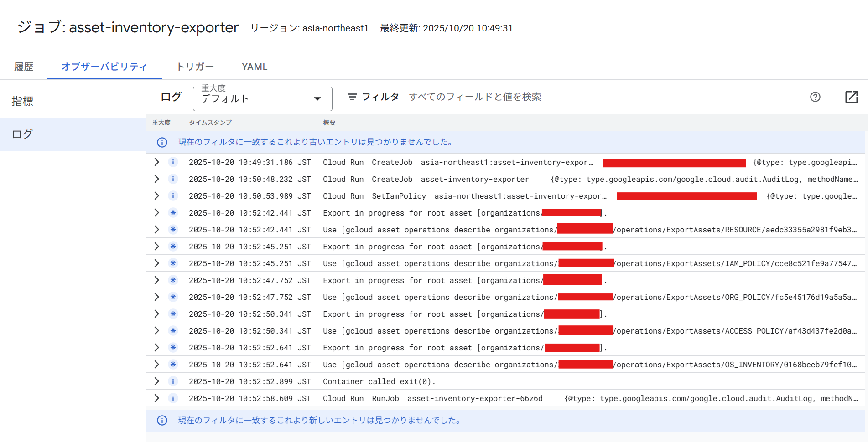This screenshot has height=442, width=868.
Task: Click severity icon on RunJob log entry
Action: (173, 398)
